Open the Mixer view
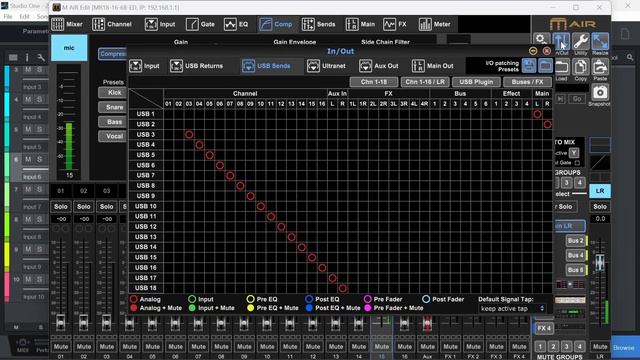The image size is (640, 360). click(68, 24)
